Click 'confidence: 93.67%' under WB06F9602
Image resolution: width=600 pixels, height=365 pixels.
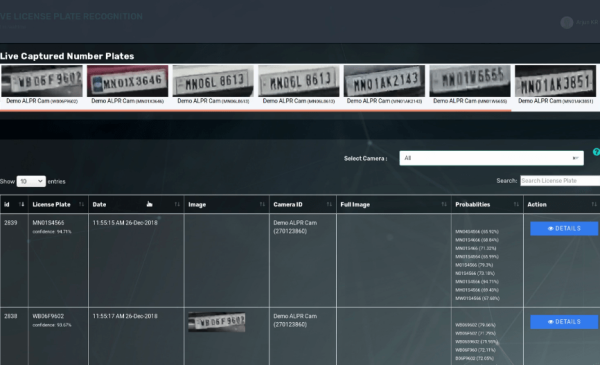pyautogui.click(x=52, y=325)
